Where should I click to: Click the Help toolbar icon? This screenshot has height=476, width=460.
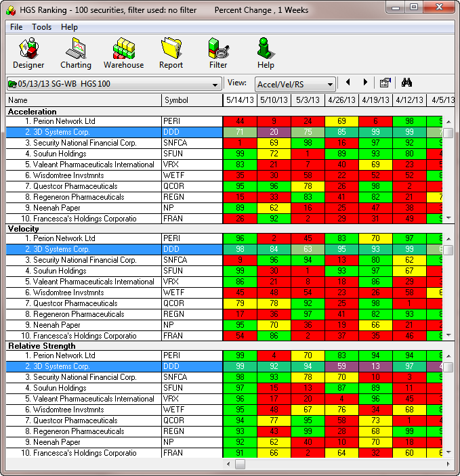tap(266, 53)
